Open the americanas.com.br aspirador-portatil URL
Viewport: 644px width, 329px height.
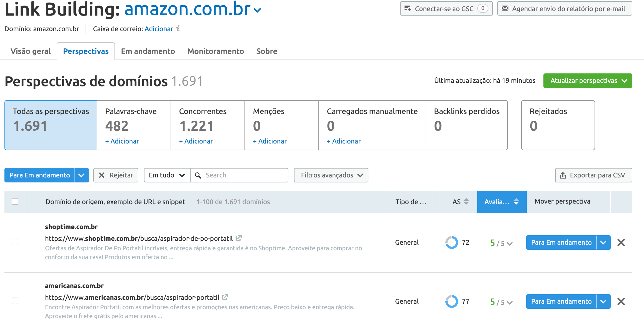pyautogui.click(x=132, y=298)
